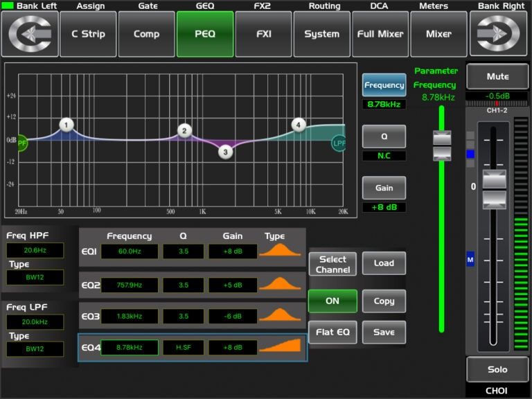The image size is (532, 399).
Task: Toggle the channel Mute button
Action: point(497,76)
